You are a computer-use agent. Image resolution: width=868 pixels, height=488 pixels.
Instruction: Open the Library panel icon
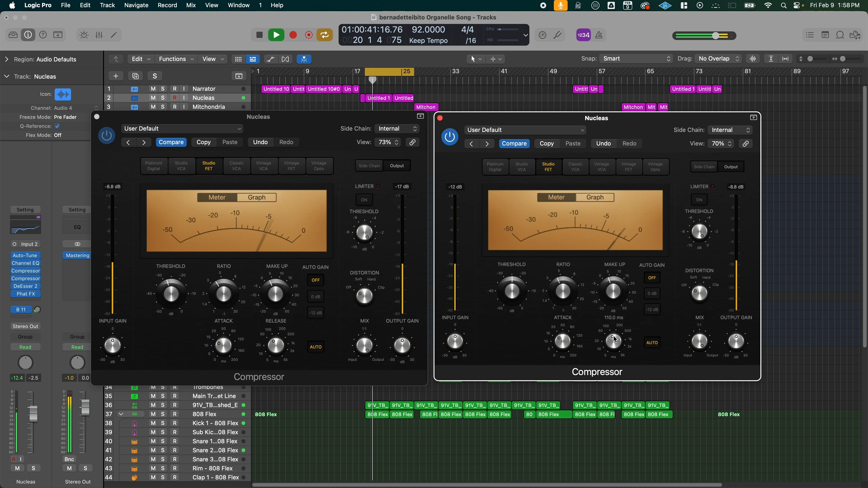point(13,35)
